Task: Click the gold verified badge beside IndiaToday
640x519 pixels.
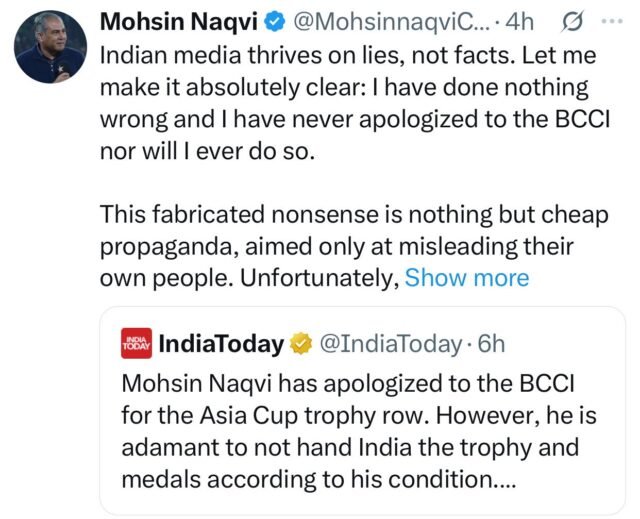Action: coord(299,344)
